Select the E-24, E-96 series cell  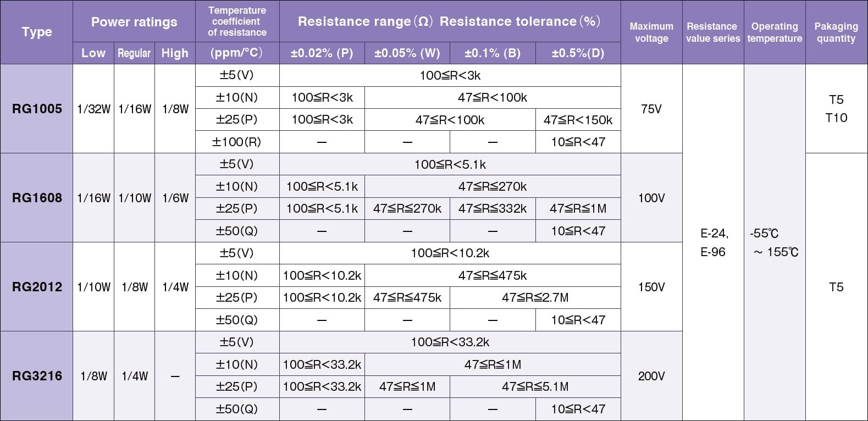click(713, 242)
